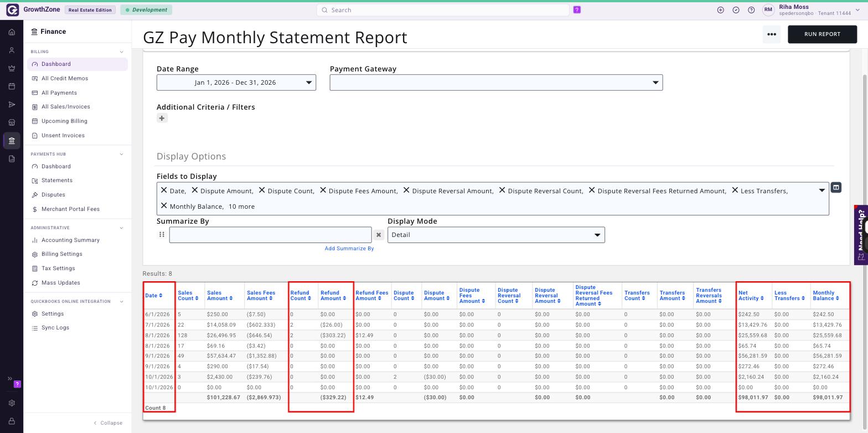Remove the Date field from Fields to Display
The image size is (868, 433).
pyautogui.click(x=164, y=190)
